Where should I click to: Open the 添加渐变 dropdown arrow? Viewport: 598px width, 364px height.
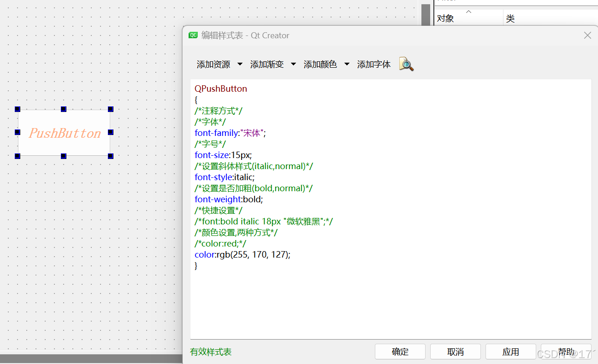pyautogui.click(x=293, y=65)
